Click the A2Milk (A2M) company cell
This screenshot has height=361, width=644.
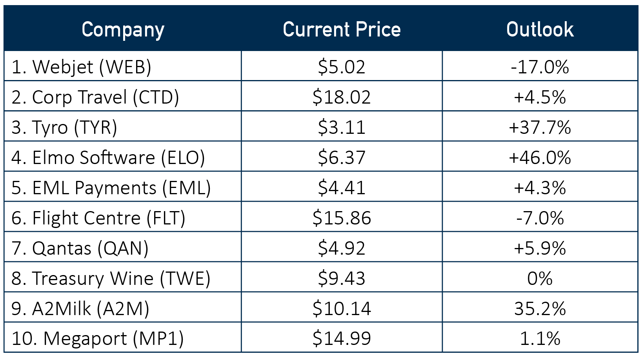(80, 308)
